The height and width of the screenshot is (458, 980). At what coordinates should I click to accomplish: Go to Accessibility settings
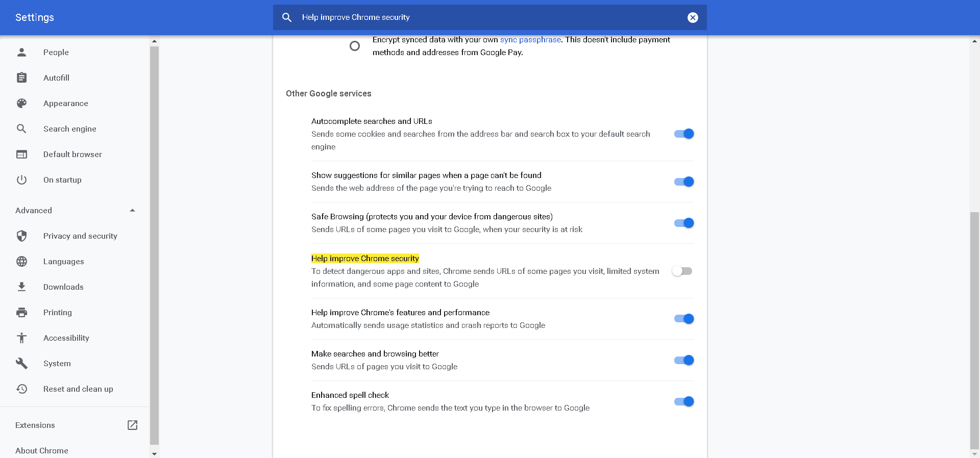point(66,338)
